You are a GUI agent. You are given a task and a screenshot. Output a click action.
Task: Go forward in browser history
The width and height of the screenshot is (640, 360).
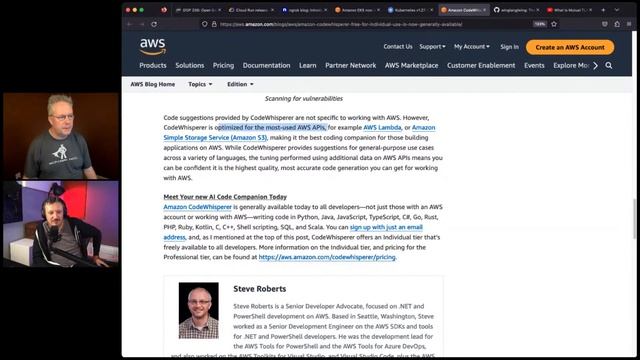coord(142,24)
